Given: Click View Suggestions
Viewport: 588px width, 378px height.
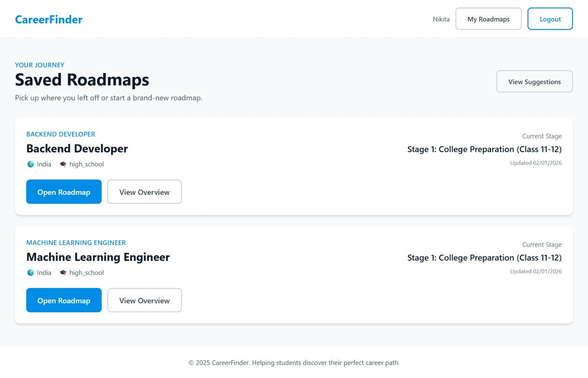Looking at the screenshot, I should (534, 82).
